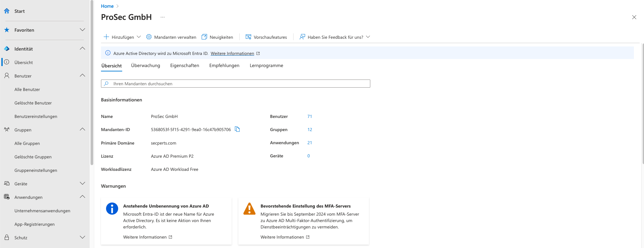Click the Geräte devices icon
Viewport: 644px width, 248px height.
[x=7, y=183]
